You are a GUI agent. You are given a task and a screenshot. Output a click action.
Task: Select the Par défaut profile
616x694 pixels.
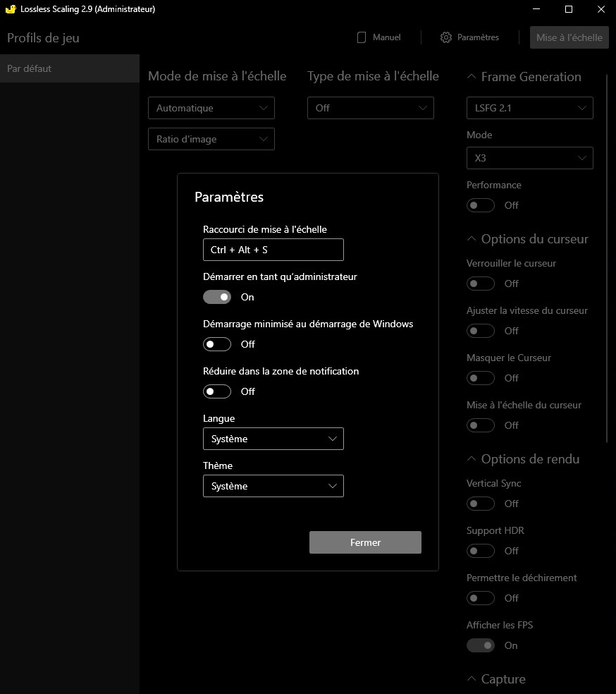point(70,68)
